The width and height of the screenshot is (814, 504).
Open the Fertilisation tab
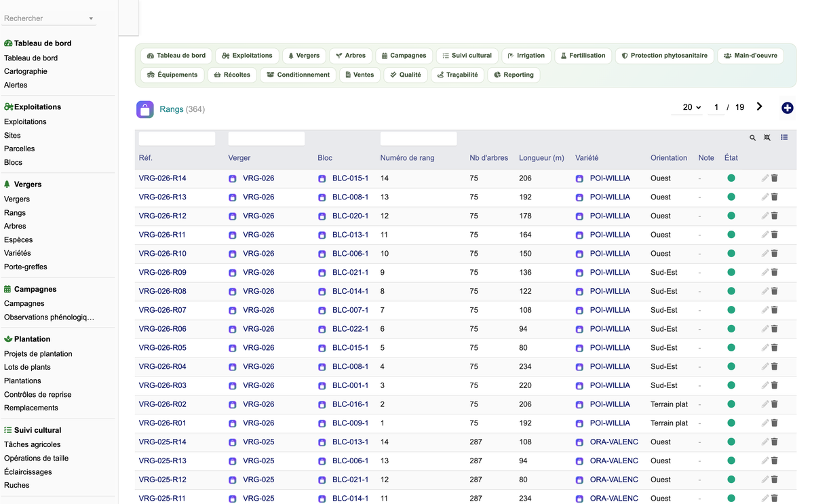tap(583, 56)
